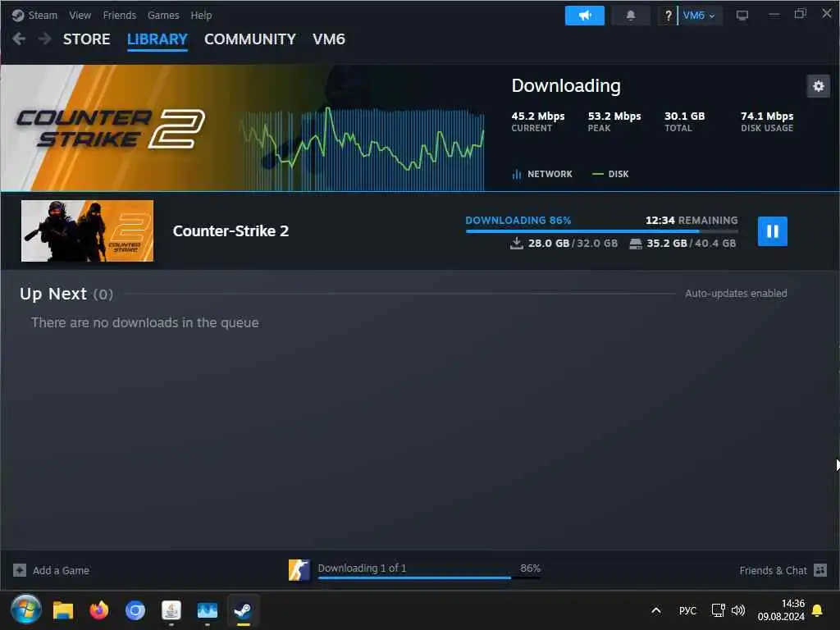
Task: Click Add a Game
Action: point(61,571)
